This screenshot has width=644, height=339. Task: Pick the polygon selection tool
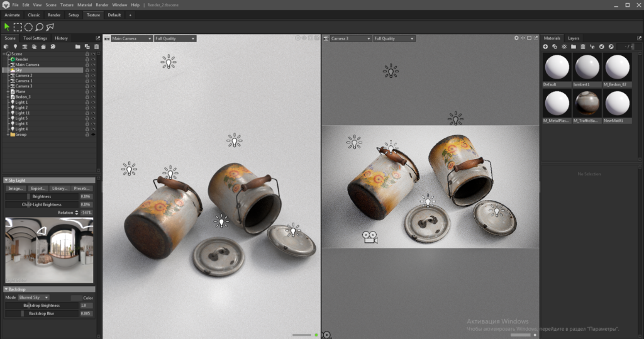(50, 27)
